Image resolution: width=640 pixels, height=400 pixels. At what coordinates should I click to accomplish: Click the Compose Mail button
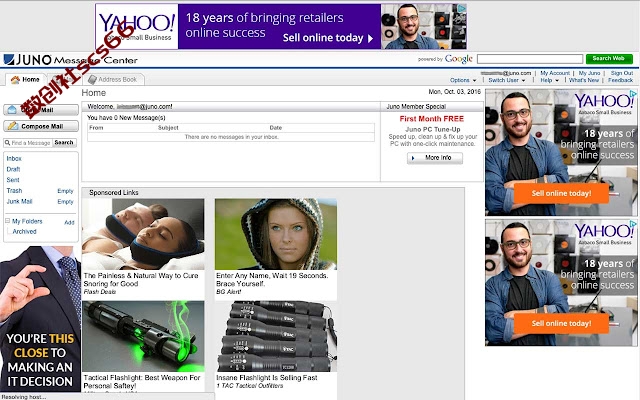pos(41,126)
